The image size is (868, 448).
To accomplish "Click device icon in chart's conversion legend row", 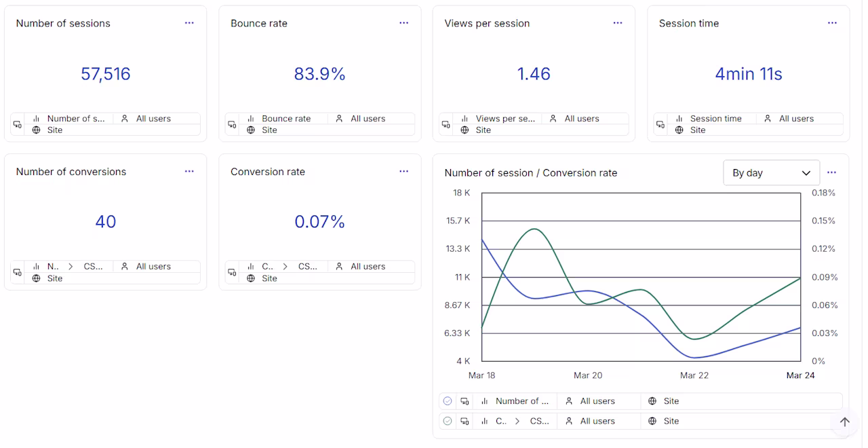I will (465, 421).
